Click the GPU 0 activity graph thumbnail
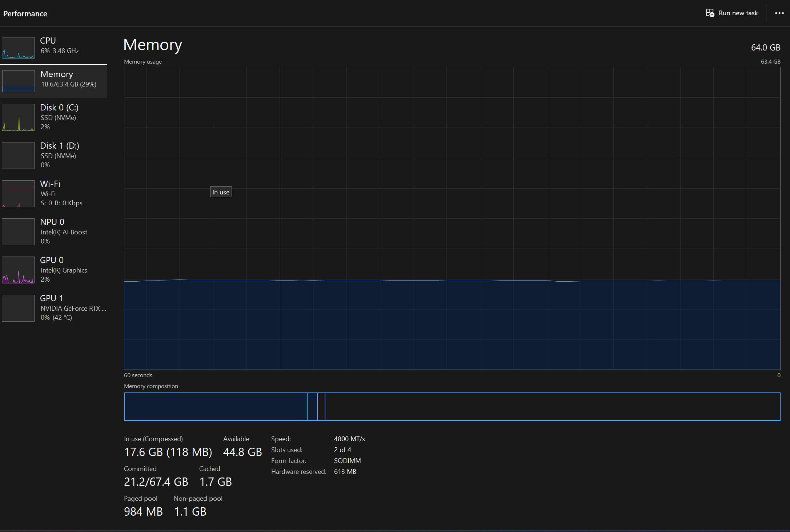The height and width of the screenshot is (532, 790). pos(18,270)
